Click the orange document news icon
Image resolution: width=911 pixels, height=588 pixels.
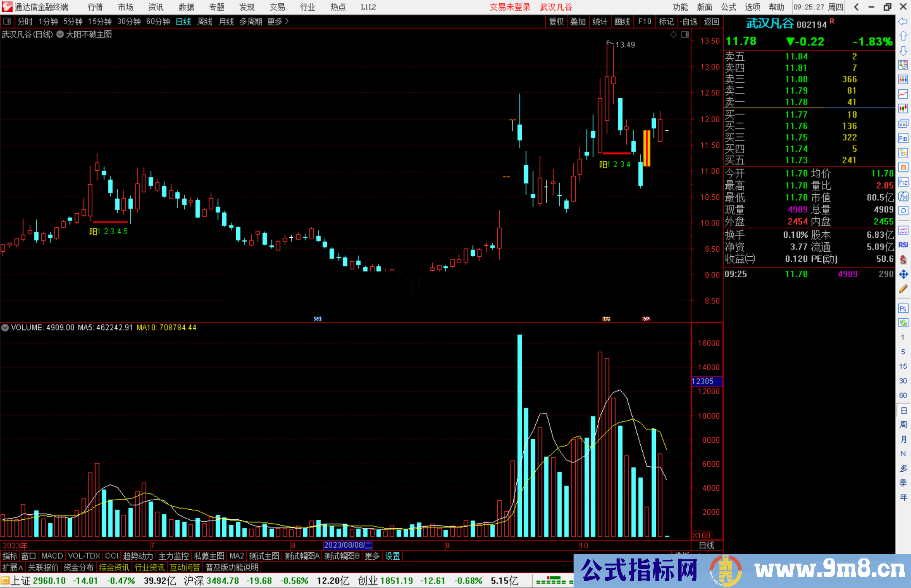pyautogui.click(x=903, y=167)
